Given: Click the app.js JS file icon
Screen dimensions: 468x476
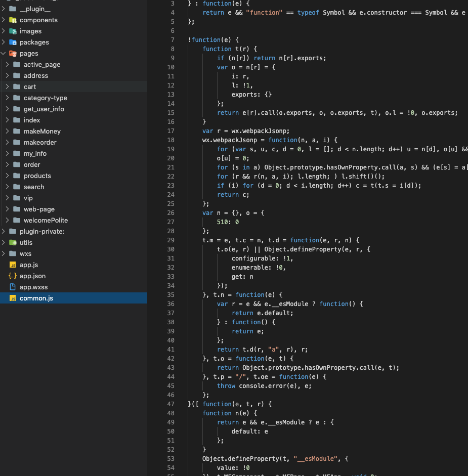Looking at the screenshot, I should click(x=13, y=265).
